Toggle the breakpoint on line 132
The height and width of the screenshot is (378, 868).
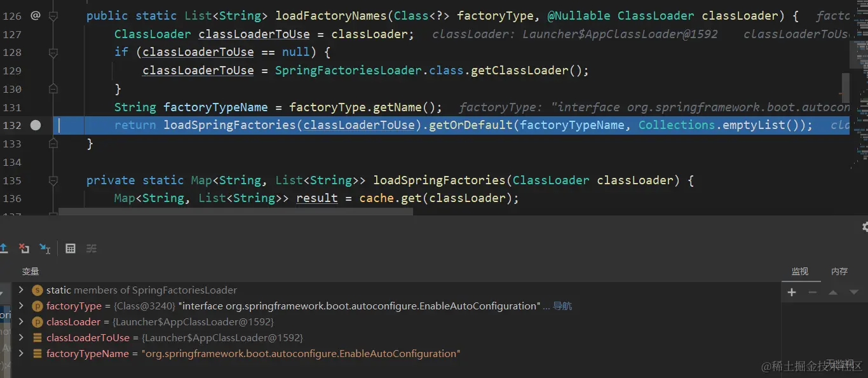36,125
